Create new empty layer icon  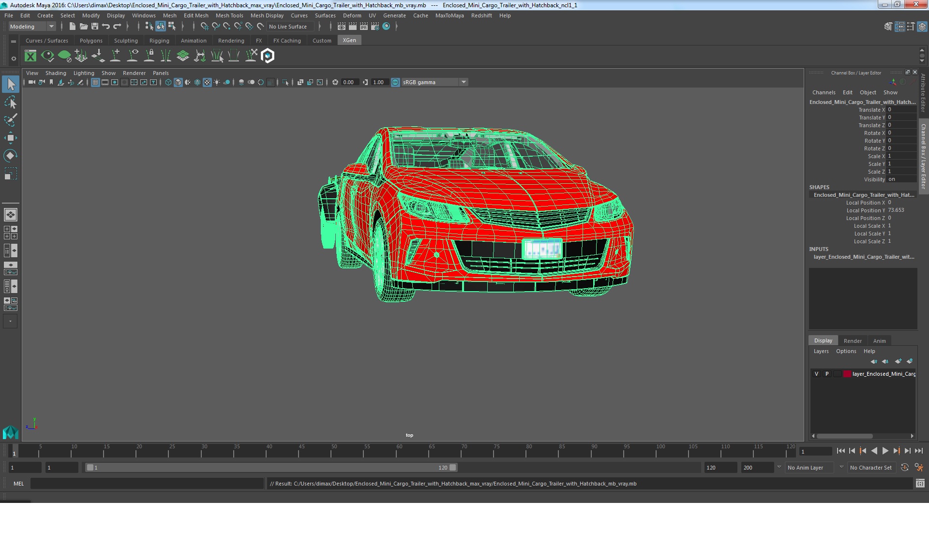click(x=898, y=361)
